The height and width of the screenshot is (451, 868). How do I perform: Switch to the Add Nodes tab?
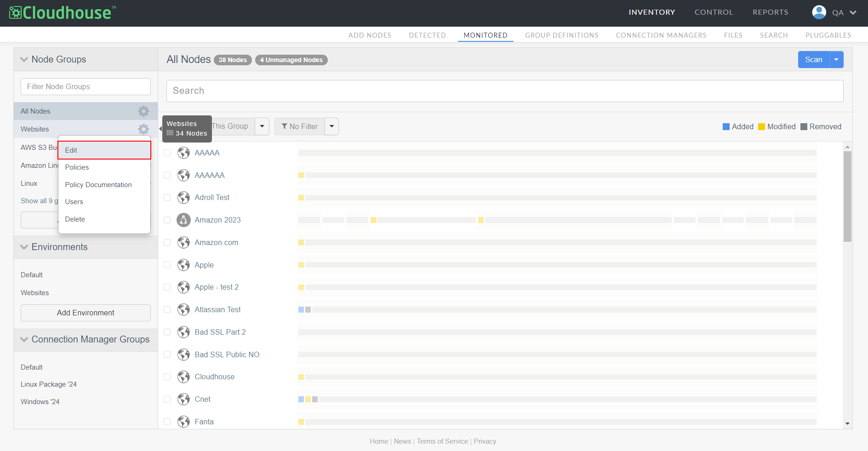[x=370, y=35]
